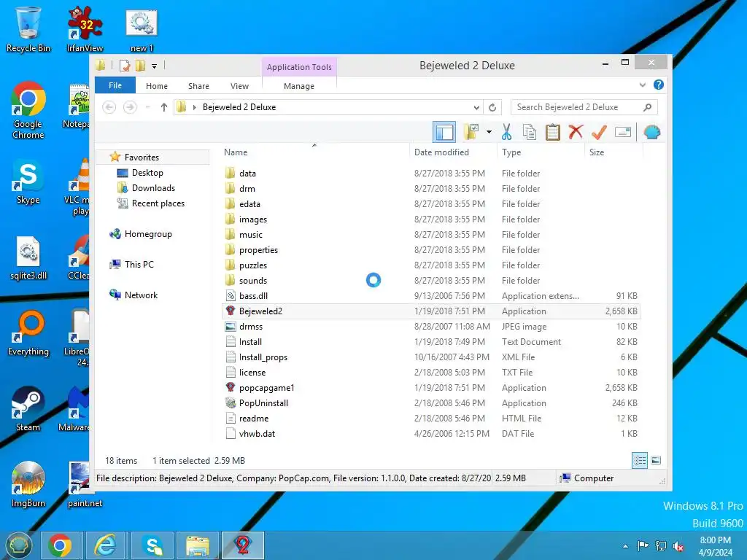Expand breadcrumb arrow before Bejeweled 2 Deluxe
The width and height of the screenshot is (747, 560).
click(194, 107)
